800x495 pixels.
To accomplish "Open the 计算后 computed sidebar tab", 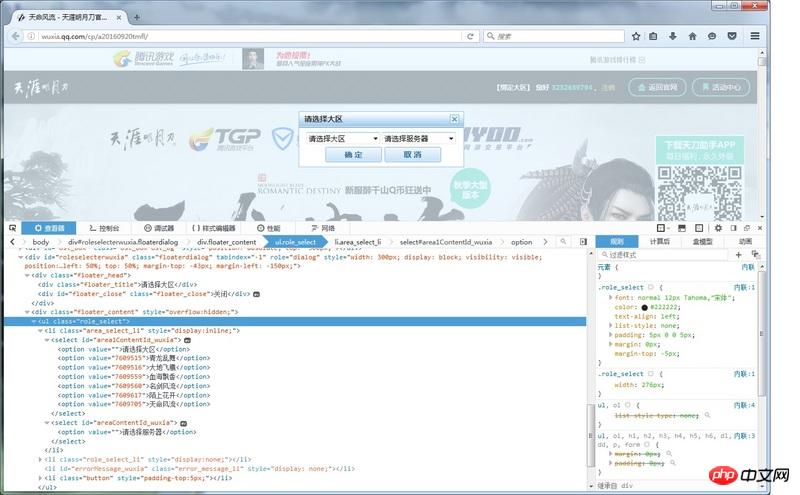I will click(x=660, y=241).
